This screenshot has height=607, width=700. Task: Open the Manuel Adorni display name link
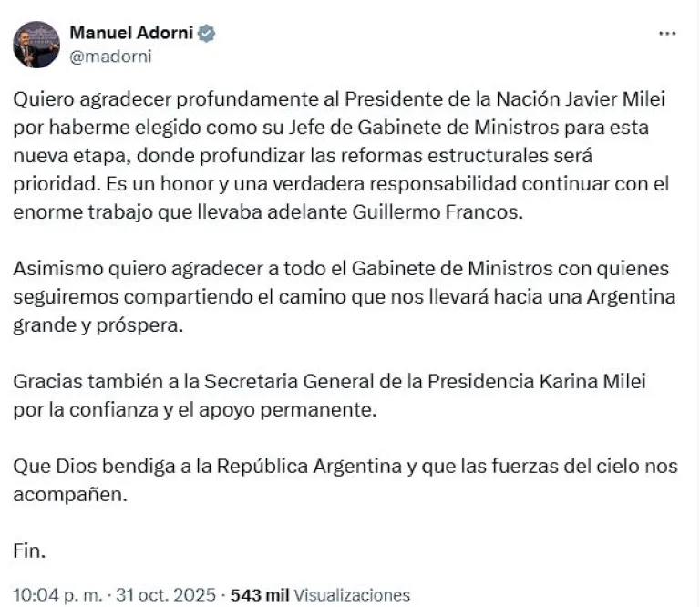(x=131, y=34)
